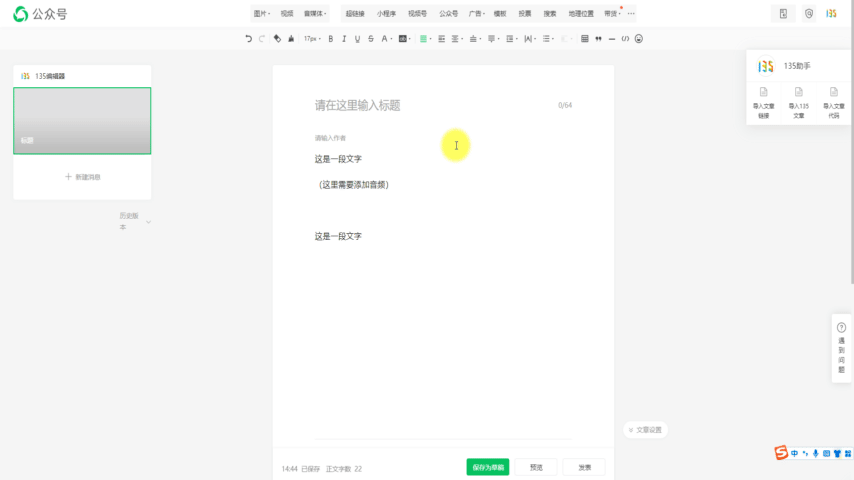Open the paragraph spacing-after dropdown
Image resolution: width=854 pixels, height=480 pixels.
click(491, 39)
